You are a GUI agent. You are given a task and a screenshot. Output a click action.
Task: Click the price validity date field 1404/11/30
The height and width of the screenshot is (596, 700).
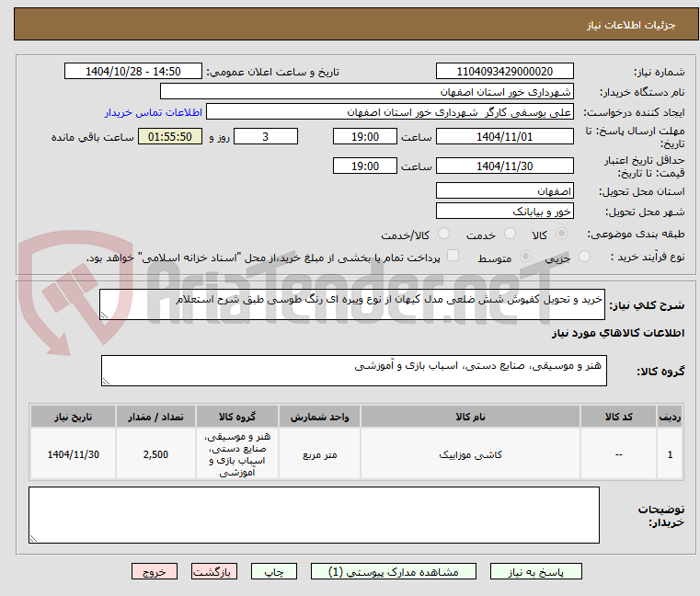click(505, 166)
